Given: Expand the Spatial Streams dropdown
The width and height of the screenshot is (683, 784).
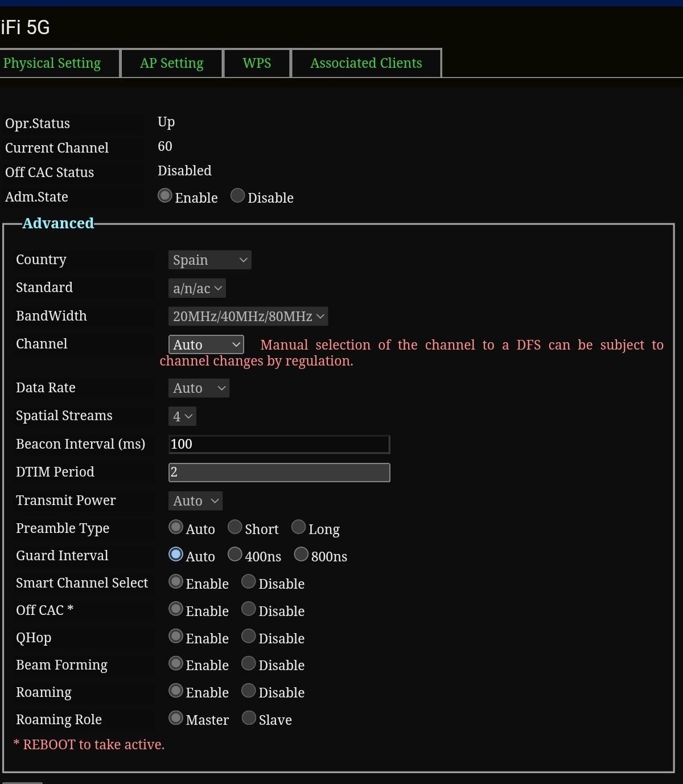Looking at the screenshot, I should pos(182,416).
